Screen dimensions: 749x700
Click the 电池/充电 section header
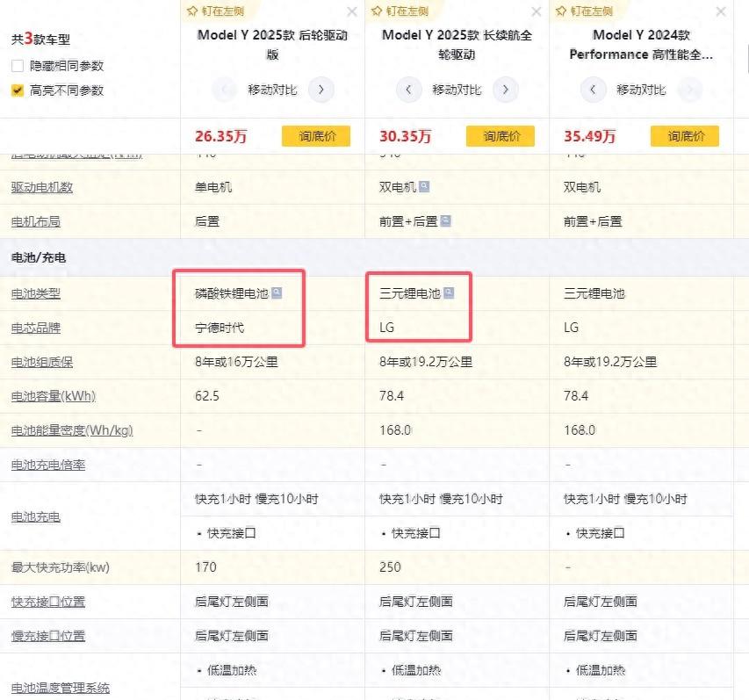(39, 257)
